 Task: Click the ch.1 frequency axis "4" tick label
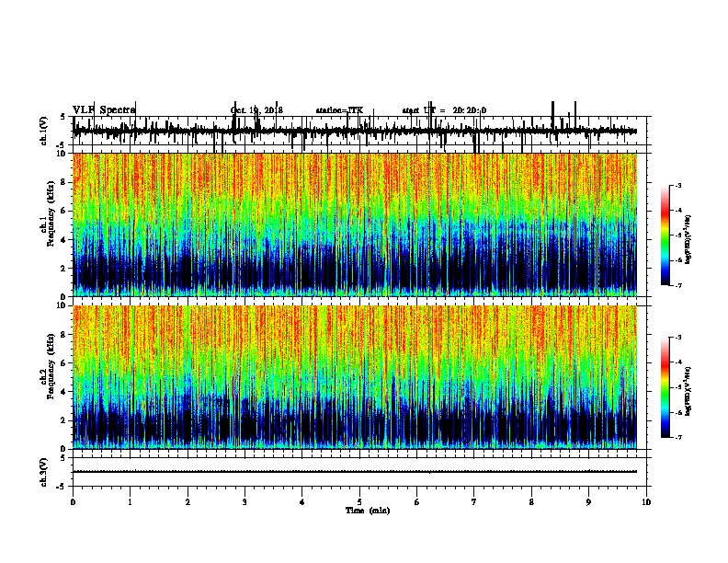coord(65,240)
